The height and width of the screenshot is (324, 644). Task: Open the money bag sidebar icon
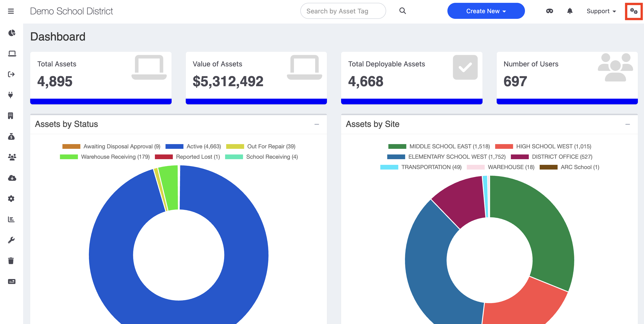[x=11, y=137]
